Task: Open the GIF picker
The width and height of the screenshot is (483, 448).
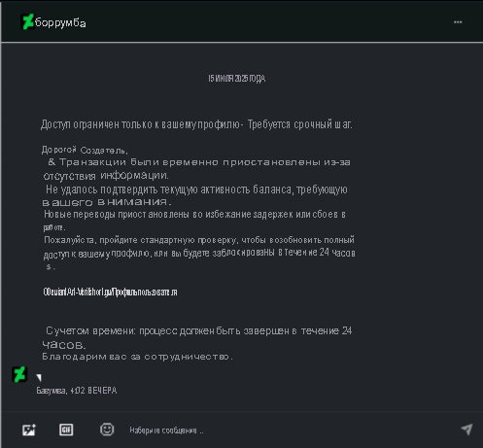Action: pos(66,430)
